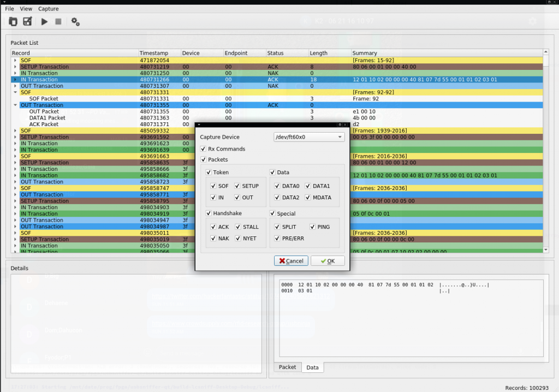
Task: Click packet list scrollbar up arrow
Action: pyautogui.click(x=546, y=52)
